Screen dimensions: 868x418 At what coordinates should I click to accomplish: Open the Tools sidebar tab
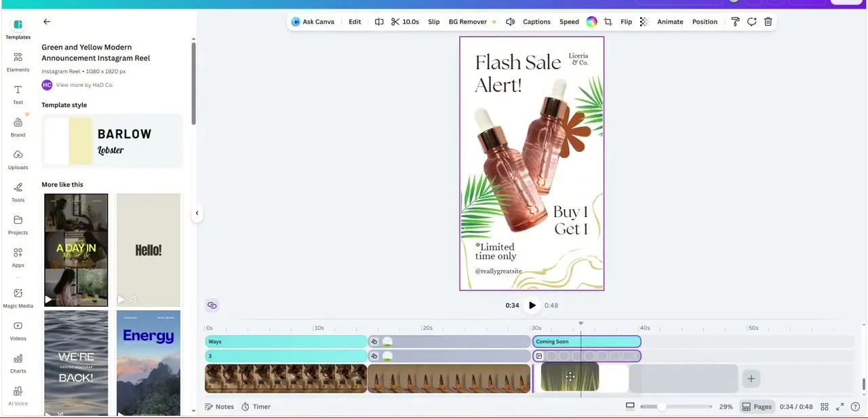18,192
